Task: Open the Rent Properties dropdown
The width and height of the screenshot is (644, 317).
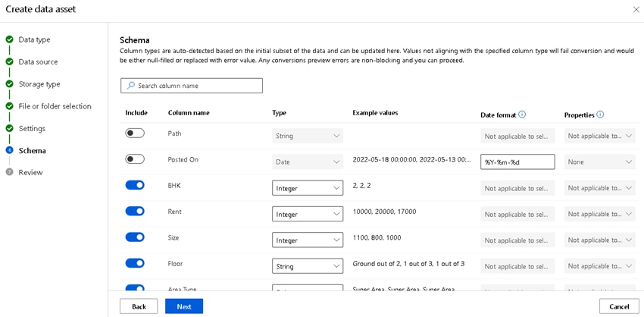Action: (601, 214)
